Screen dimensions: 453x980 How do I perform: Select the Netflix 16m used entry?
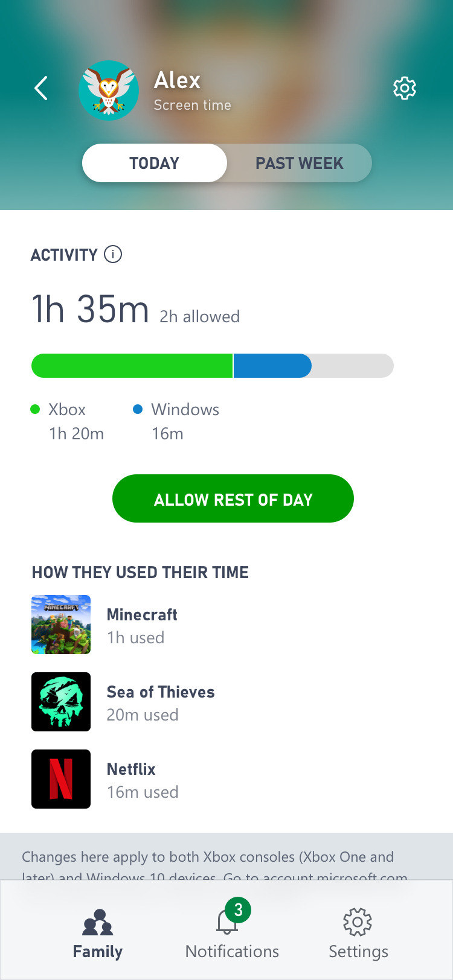(143, 792)
